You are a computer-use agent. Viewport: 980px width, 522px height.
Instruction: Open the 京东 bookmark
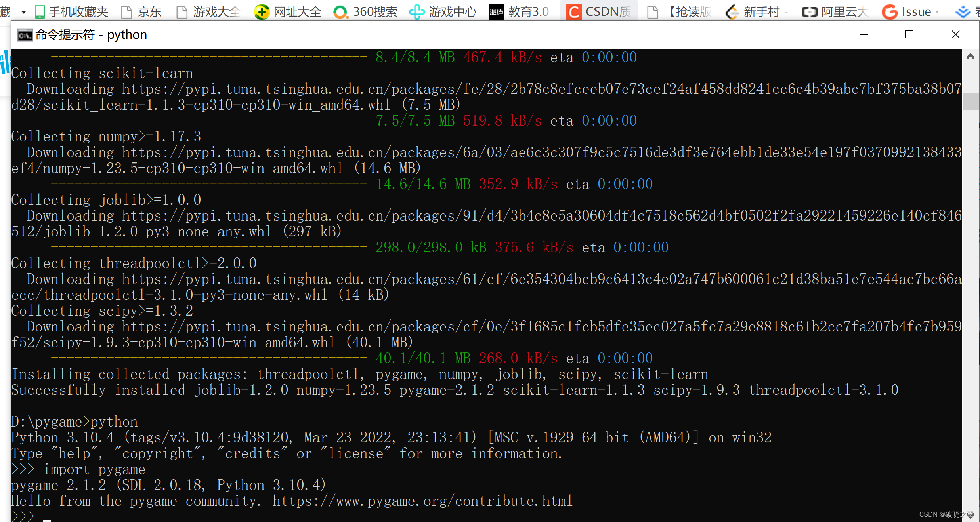(141, 12)
